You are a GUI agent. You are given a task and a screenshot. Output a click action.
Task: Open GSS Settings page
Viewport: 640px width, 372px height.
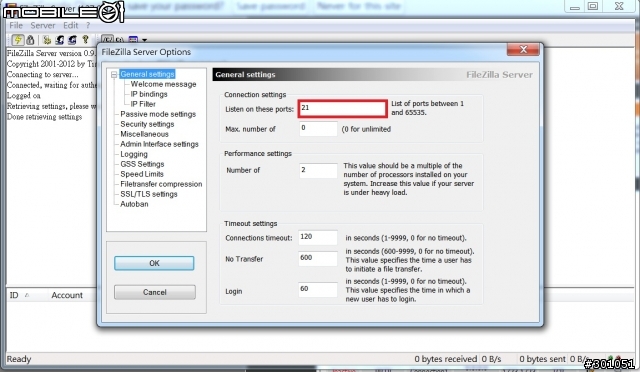click(x=142, y=164)
